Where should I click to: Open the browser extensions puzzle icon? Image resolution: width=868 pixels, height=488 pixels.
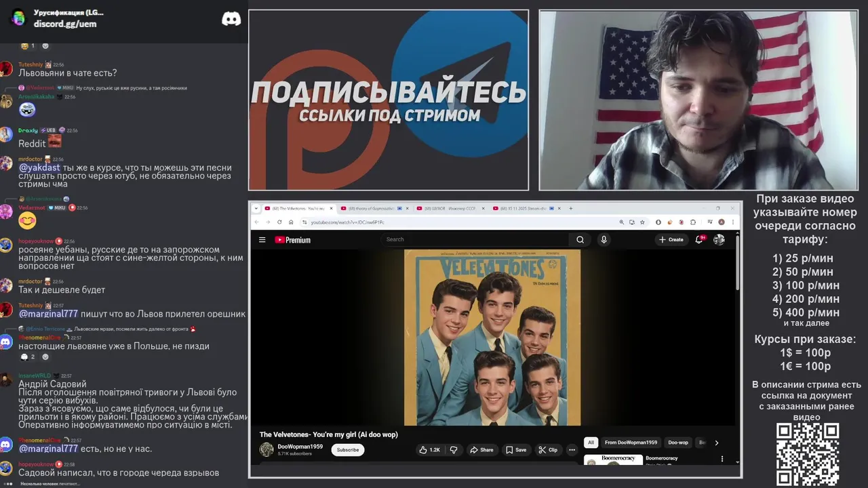pyautogui.click(x=693, y=222)
